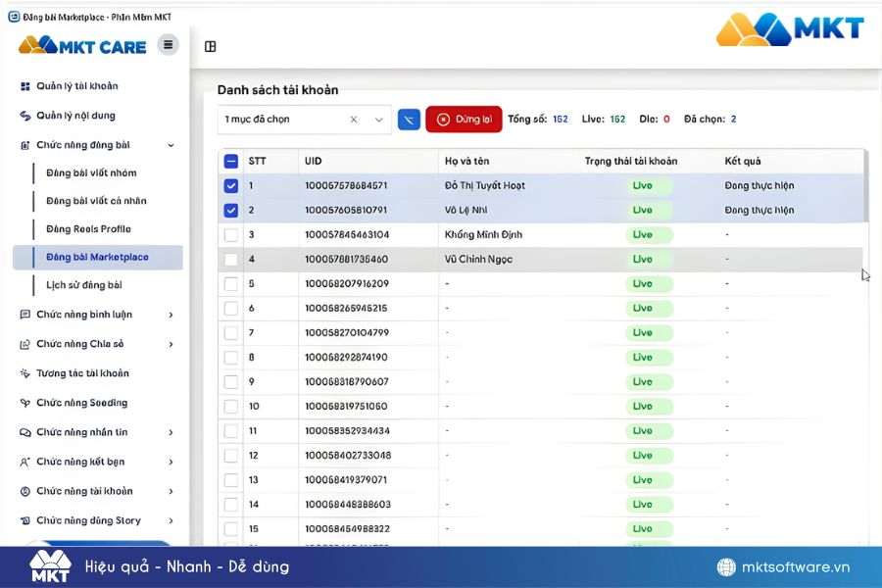Toggle the select-all checkbox in table header
The width and height of the screenshot is (882, 588).
pyautogui.click(x=230, y=162)
